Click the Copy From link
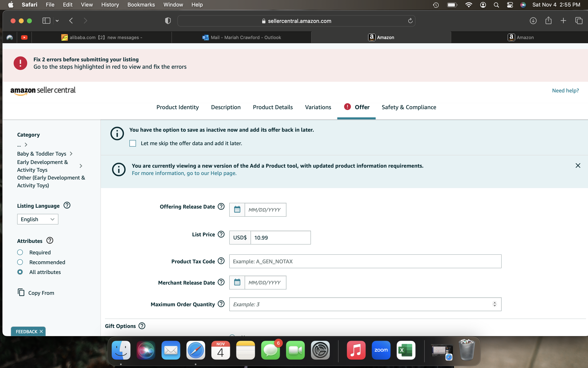 41,293
